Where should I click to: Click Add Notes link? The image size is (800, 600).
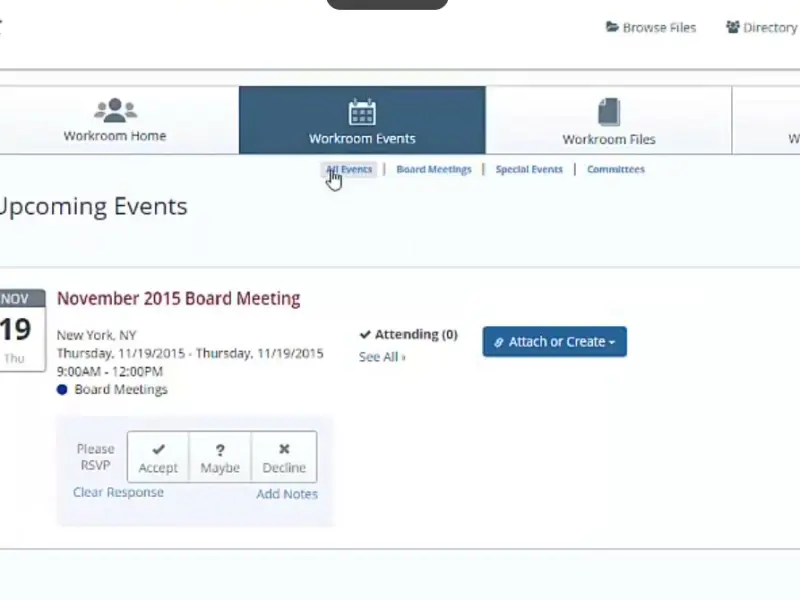287,494
